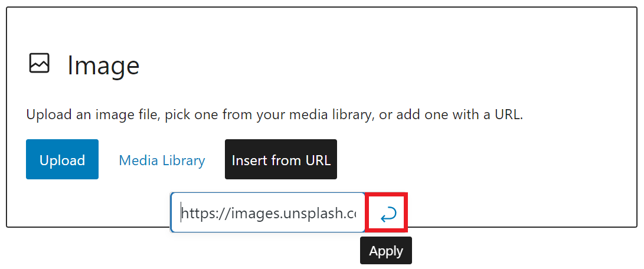Viewport: 644px width, 269px height.
Task: Click the Apply tooltip label
Action: click(x=386, y=251)
